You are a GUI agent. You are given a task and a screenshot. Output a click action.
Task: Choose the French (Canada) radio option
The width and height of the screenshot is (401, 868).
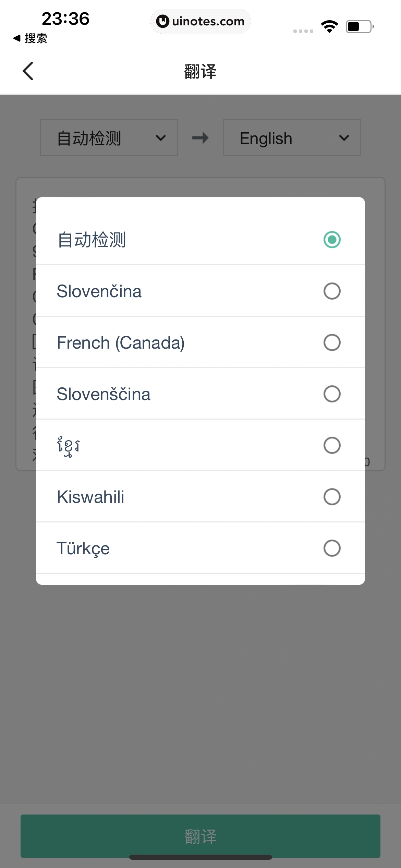pyautogui.click(x=332, y=342)
